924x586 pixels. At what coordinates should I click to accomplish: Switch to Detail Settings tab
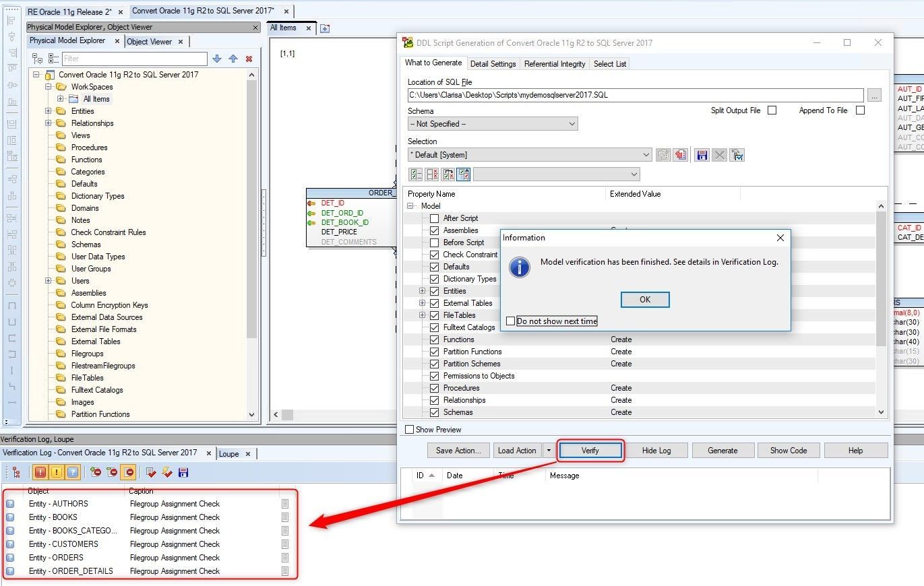(493, 64)
